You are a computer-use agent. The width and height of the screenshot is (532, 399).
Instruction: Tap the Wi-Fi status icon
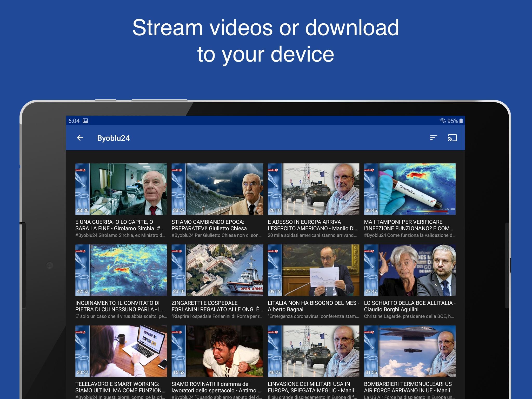(442, 121)
